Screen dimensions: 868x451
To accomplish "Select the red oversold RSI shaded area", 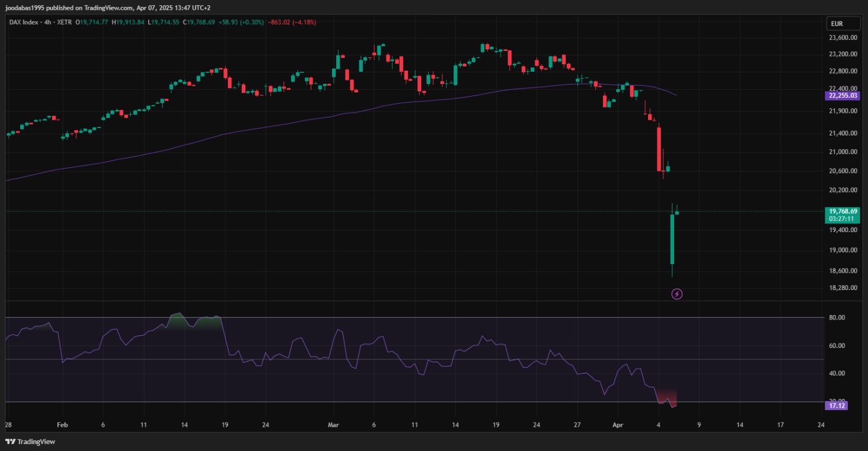I will (666, 397).
